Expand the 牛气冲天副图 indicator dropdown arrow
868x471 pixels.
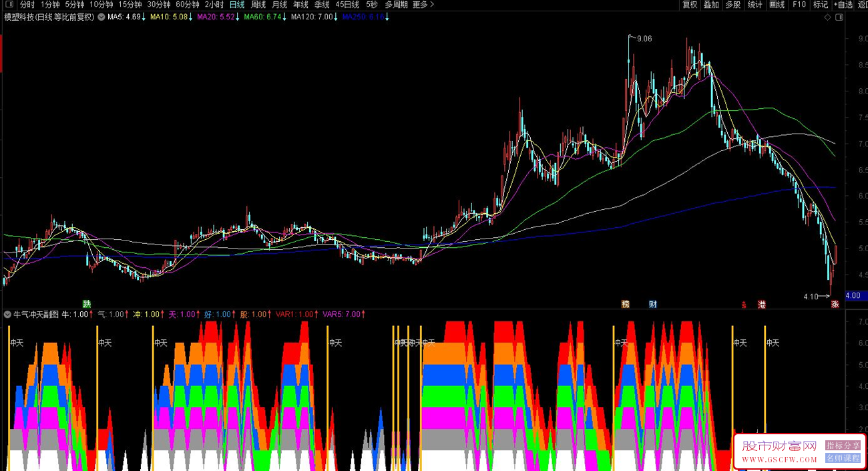coord(7,314)
